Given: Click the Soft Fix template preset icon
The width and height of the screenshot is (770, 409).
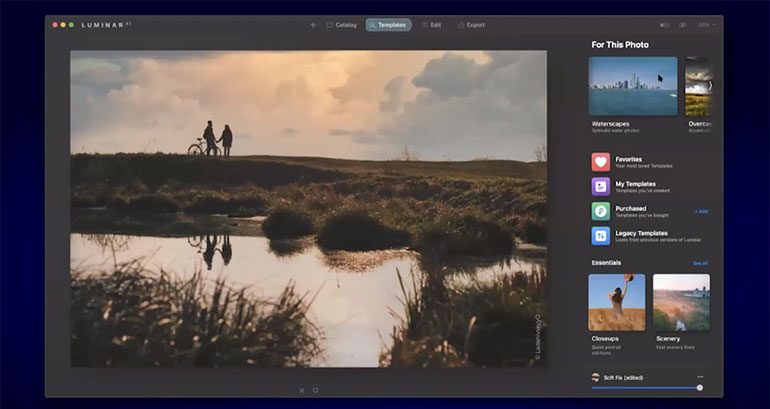Looking at the screenshot, I should (x=596, y=377).
